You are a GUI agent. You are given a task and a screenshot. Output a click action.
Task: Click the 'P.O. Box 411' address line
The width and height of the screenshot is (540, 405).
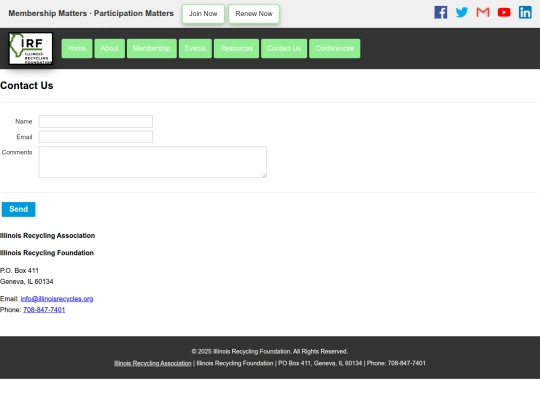pyautogui.click(x=19, y=270)
